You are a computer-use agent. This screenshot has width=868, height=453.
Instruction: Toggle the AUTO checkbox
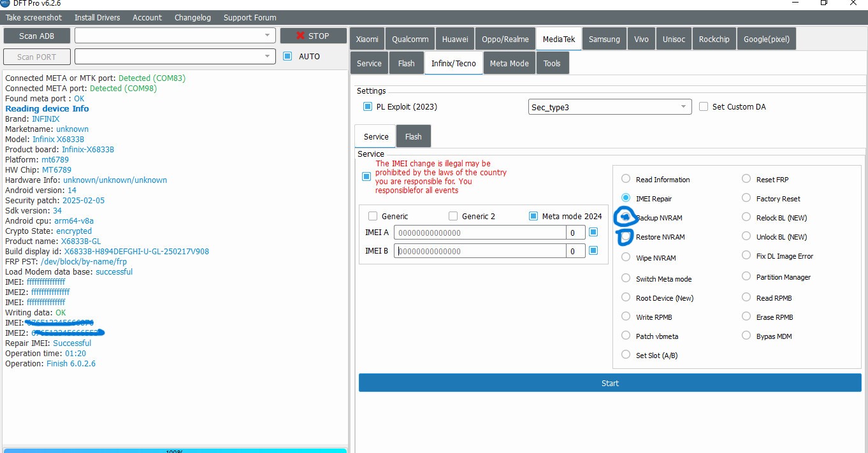[287, 56]
